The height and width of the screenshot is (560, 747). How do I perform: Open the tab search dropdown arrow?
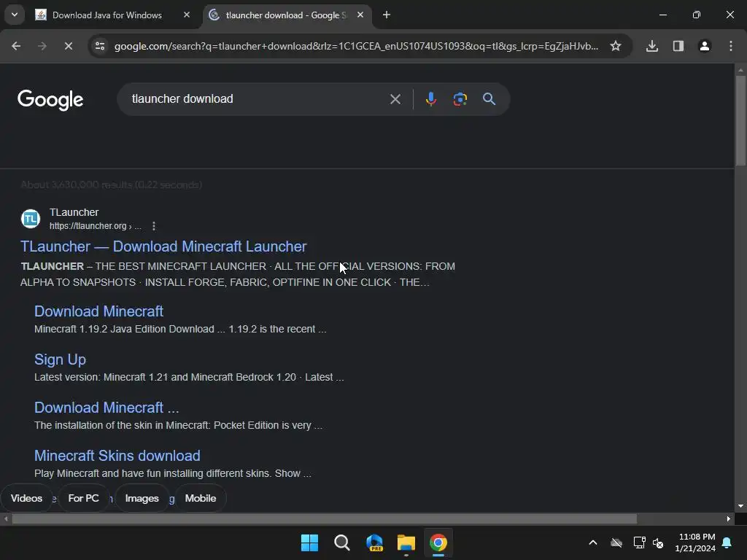tap(15, 15)
